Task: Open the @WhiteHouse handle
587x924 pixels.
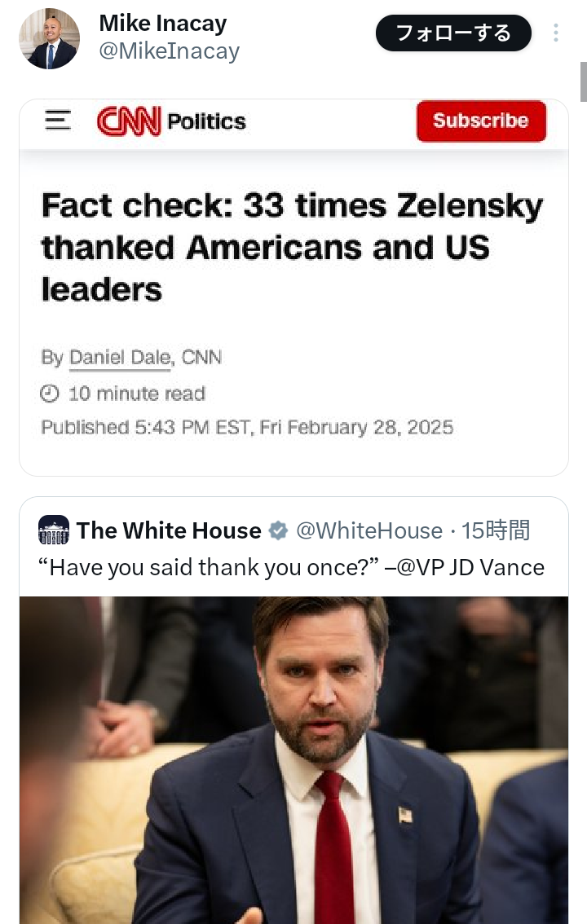Action: click(369, 531)
